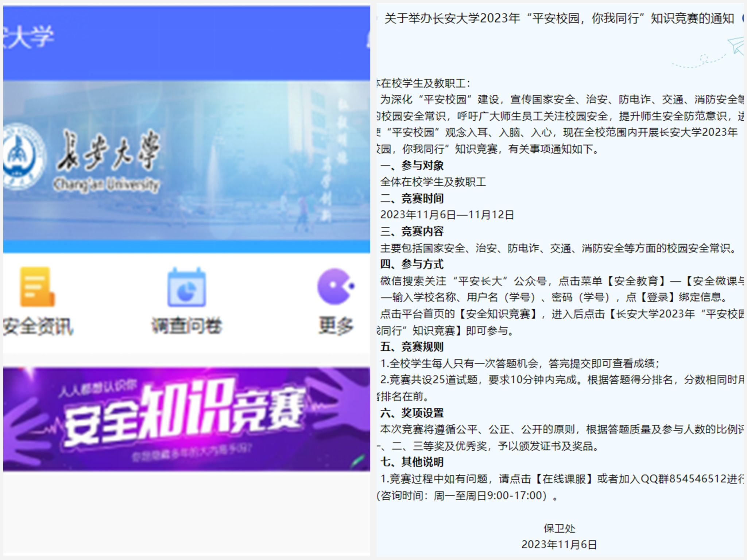
Task: Open the orange 安全资讯 document icon
Action: point(37,287)
